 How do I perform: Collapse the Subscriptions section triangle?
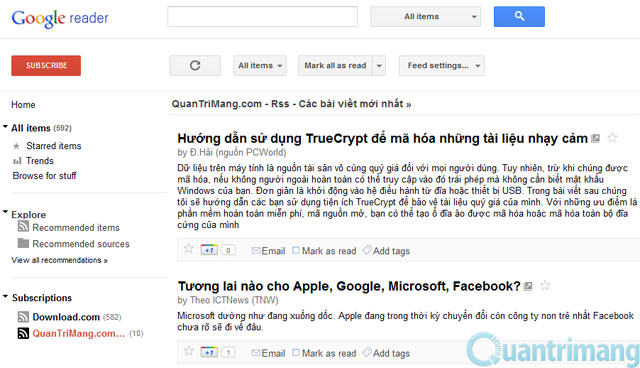pyautogui.click(x=5, y=297)
